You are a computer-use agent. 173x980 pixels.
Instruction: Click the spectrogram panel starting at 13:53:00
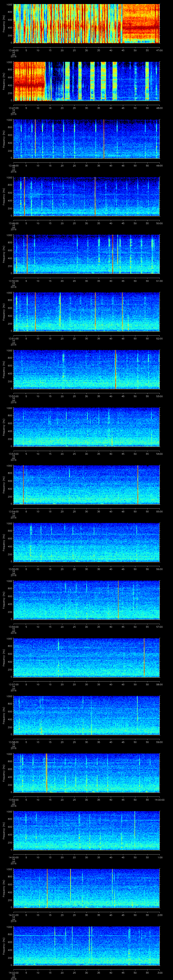(87, 427)
